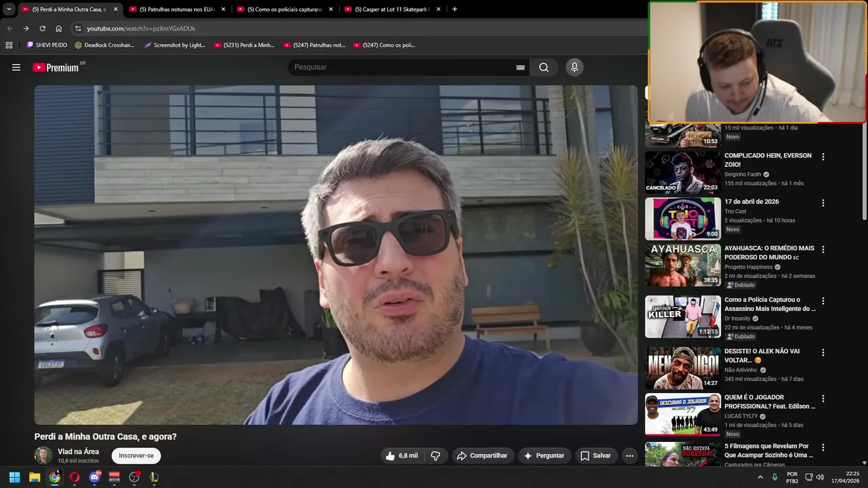Screen dimensions: 868x488
Task: Open the YouTube hamburger guide menu
Action: coord(16,67)
